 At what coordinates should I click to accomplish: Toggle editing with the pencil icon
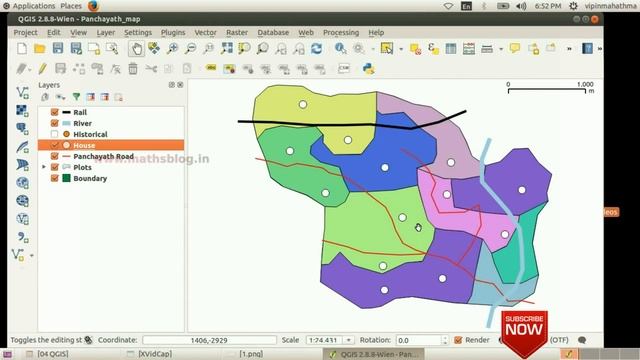[x=42, y=69]
